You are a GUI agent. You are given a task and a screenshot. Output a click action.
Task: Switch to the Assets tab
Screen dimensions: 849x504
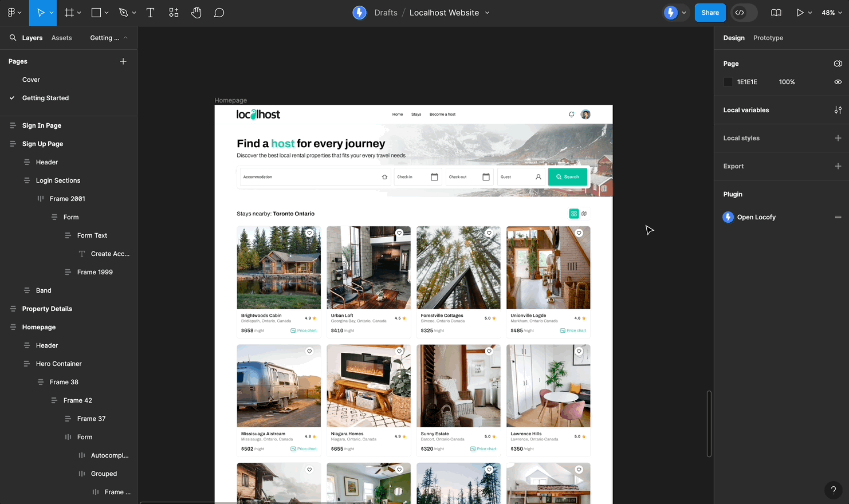[x=61, y=38]
